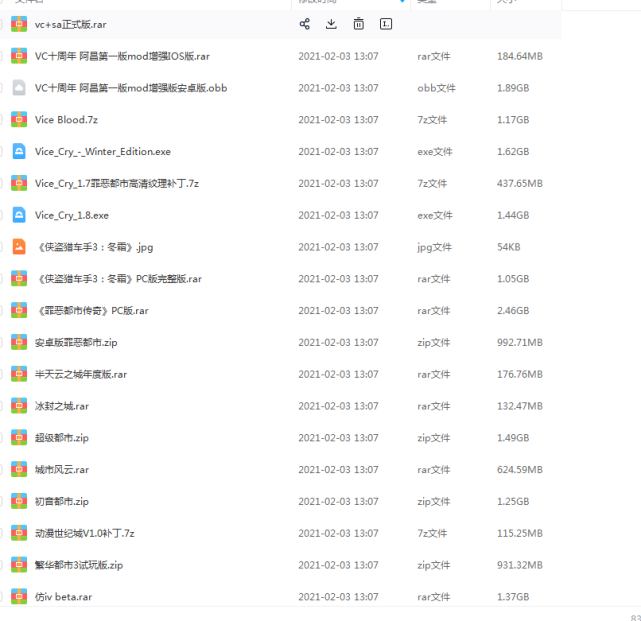Click archive icon of 半天云之城年度版.rar
The width and height of the screenshot is (641, 621).
[x=19, y=374]
